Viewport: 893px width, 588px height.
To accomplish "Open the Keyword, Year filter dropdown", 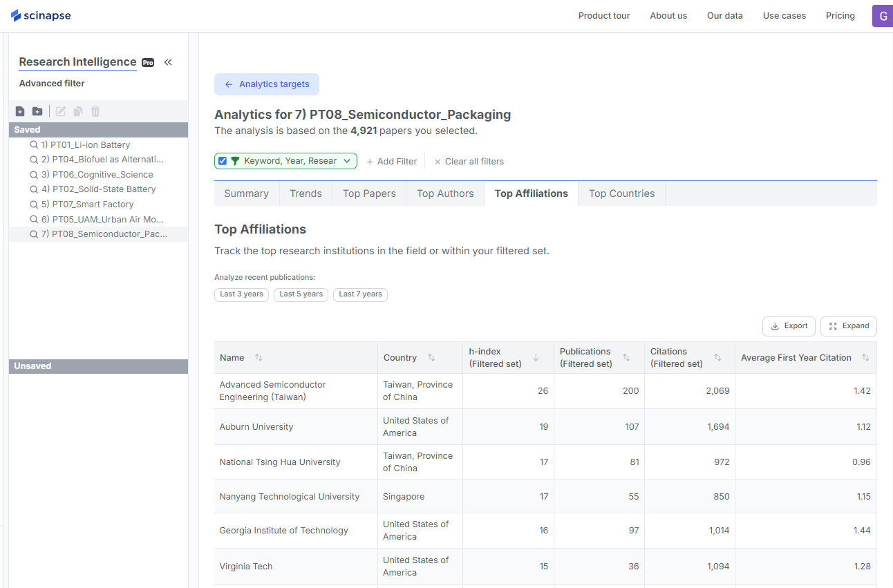I will click(347, 161).
